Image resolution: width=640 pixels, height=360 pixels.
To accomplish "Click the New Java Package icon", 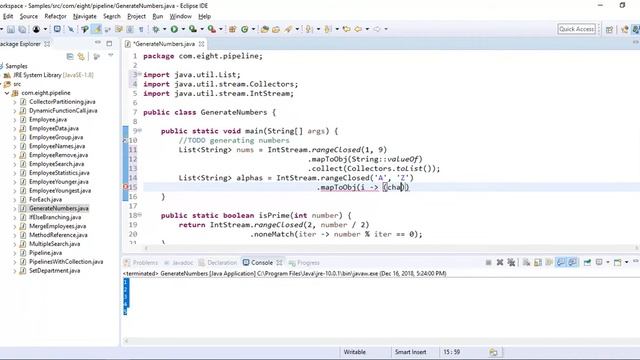I will (233, 29).
